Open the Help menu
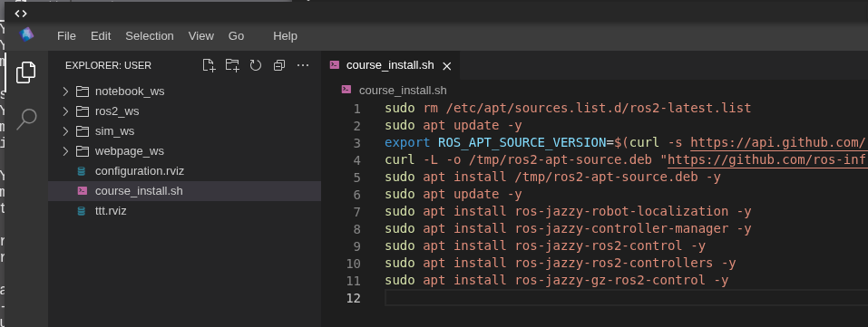868x327 pixels. pos(285,36)
